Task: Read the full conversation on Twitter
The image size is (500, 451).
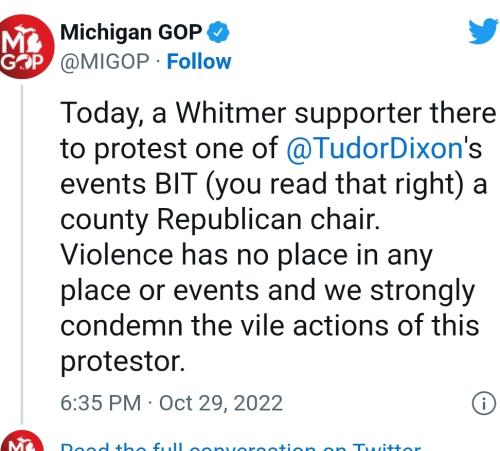Action: 241,446
